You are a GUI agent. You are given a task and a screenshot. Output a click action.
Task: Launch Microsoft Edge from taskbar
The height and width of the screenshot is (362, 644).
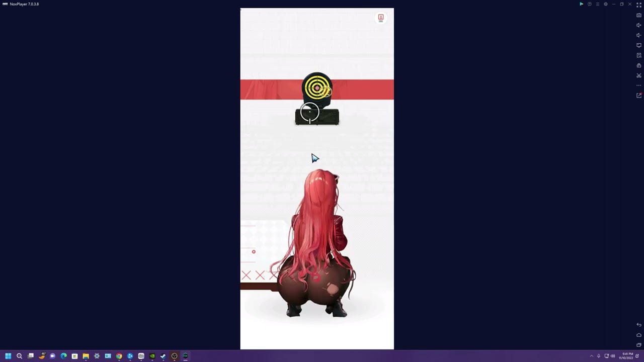(x=63, y=356)
